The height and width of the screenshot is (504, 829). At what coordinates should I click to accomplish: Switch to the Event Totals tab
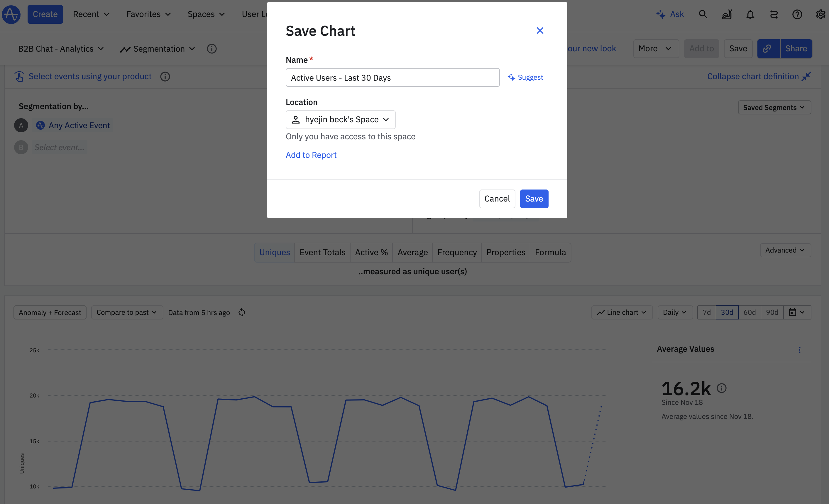click(x=322, y=252)
